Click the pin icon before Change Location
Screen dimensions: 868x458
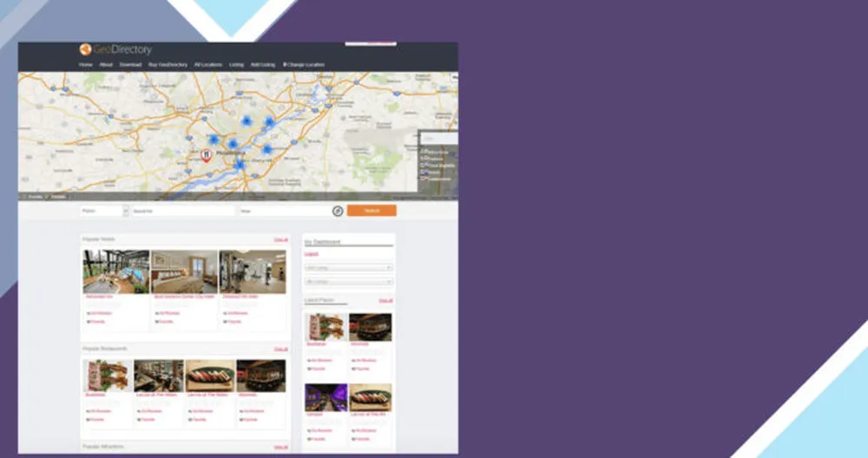(x=285, y=65)
